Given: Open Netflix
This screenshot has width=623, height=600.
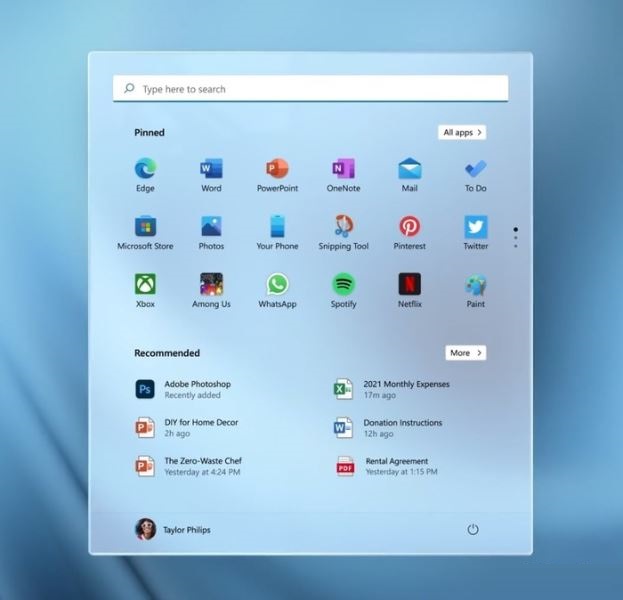Looking at the screenshot, I should [x=410, y=290].
